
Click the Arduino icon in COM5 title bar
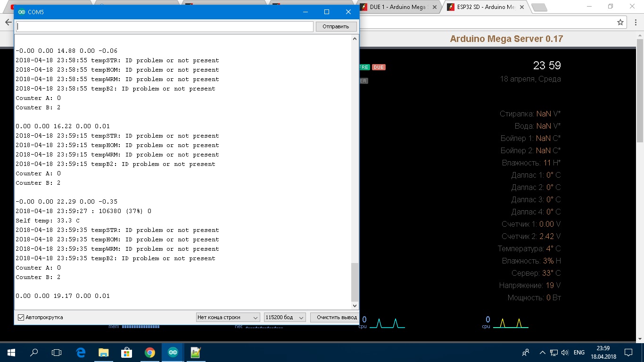point(21,12)
